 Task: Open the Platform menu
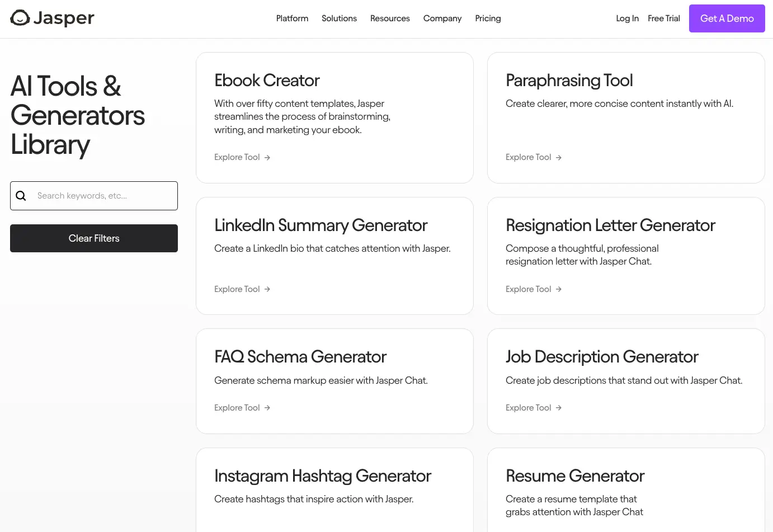[x=292, y=18]
